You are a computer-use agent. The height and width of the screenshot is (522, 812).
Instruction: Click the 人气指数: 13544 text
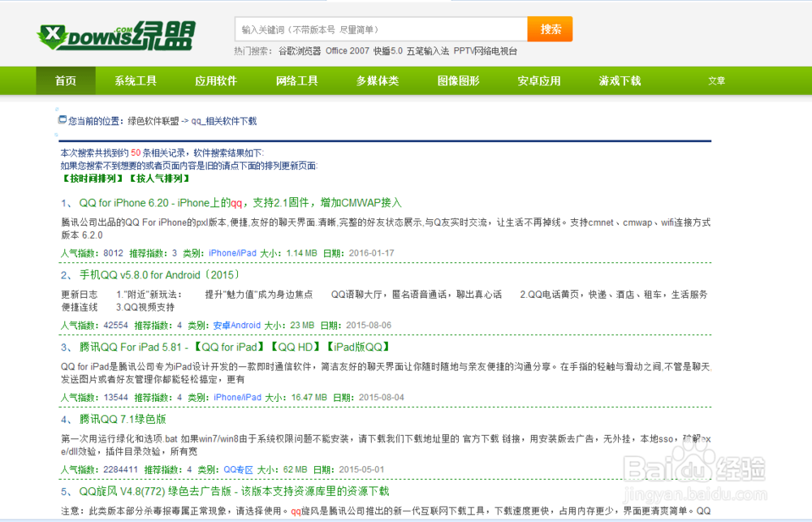(x=94, y=397)
